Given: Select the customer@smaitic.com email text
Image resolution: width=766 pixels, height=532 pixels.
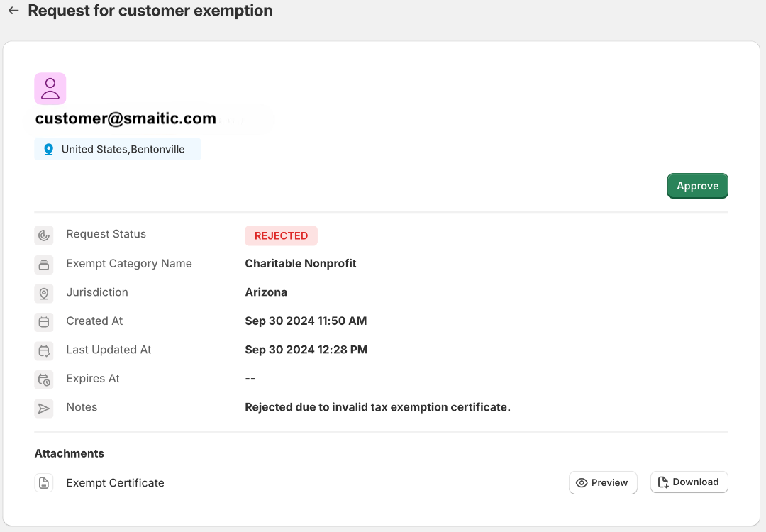Looking at the screenshot, I should [x=126, y=118].
